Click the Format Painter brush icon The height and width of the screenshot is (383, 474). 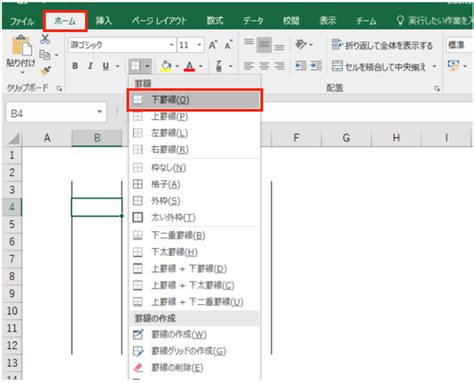click(45, 71)
